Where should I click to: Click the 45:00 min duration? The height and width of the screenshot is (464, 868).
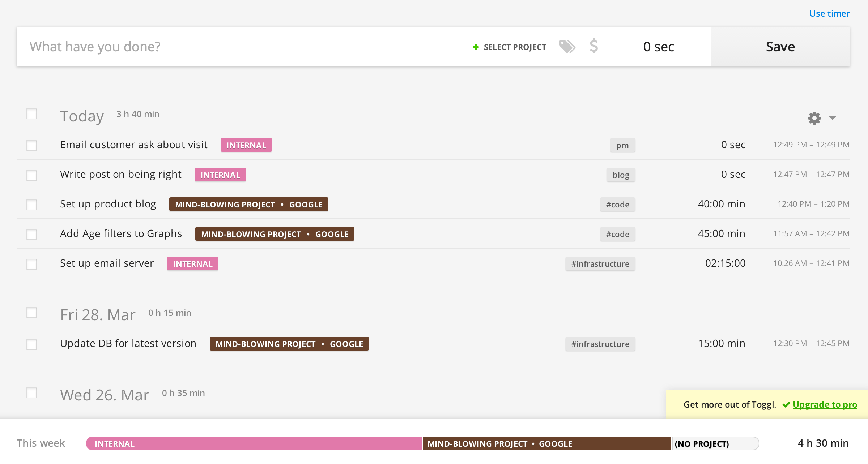tap(722, 233)
